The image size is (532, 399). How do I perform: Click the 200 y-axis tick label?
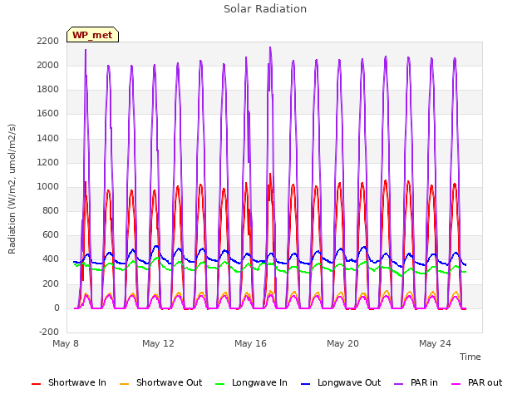[x=51, y=283]
